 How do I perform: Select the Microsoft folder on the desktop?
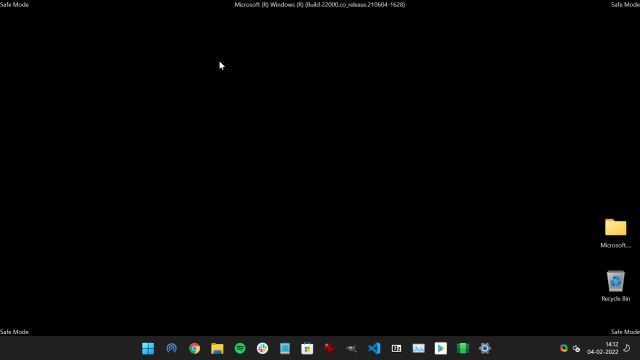(x=616, y=233)
